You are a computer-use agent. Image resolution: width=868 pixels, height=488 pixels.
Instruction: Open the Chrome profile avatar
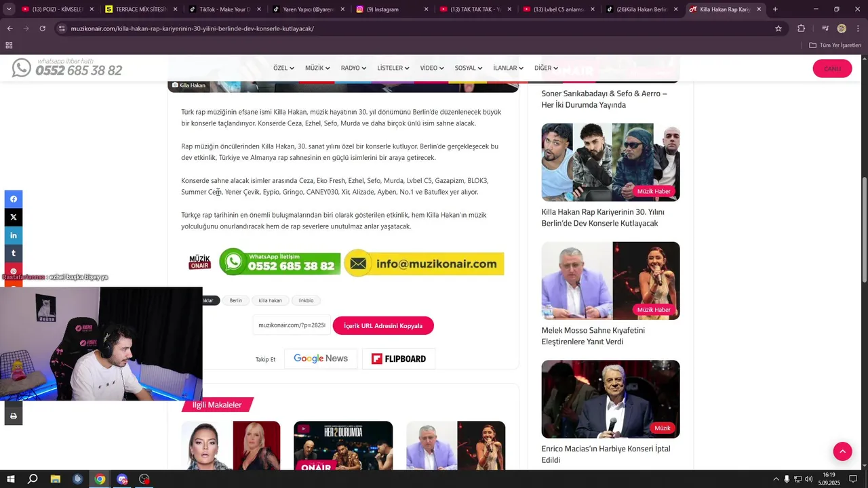[842, 28]
